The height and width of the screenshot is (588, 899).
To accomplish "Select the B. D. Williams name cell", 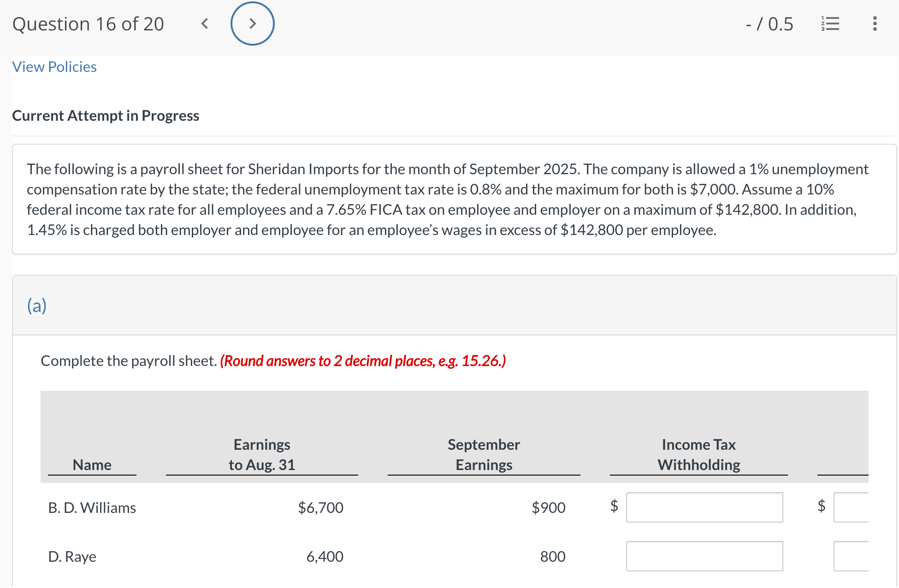I will tap(92, 507).
